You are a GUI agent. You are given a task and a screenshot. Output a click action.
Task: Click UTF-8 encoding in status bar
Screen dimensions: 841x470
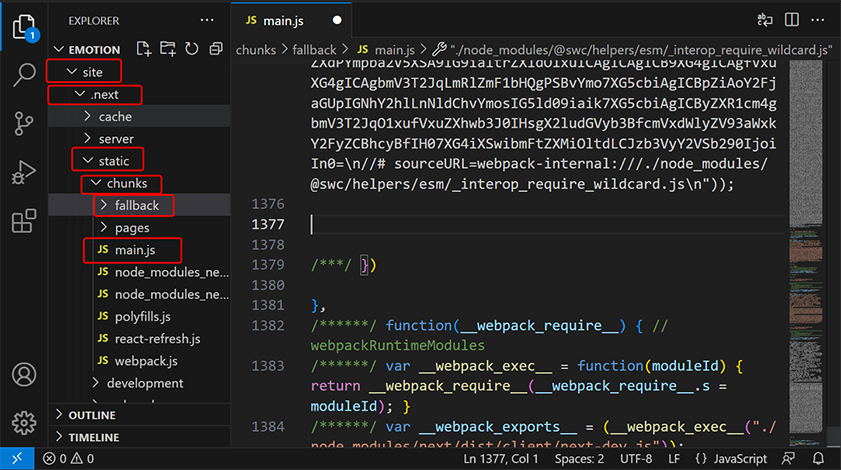pyautogui.click(x=637, y=459)
